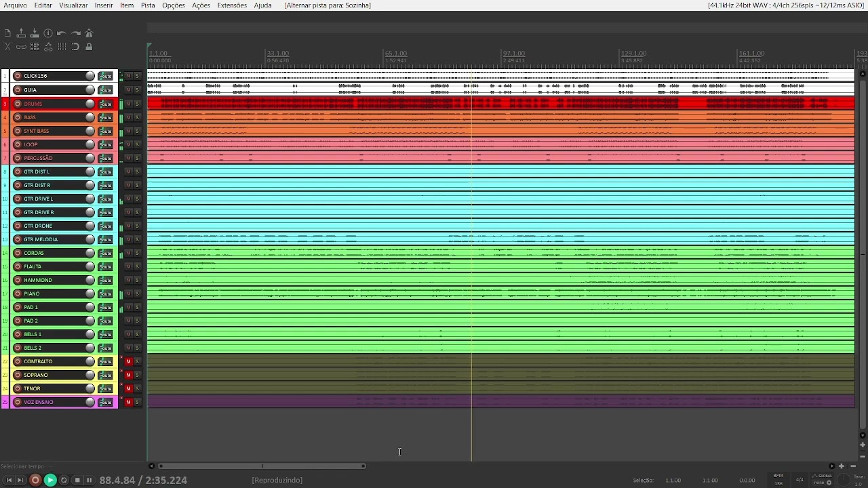Toggle the ripple editing grid icon

point(35,47)
